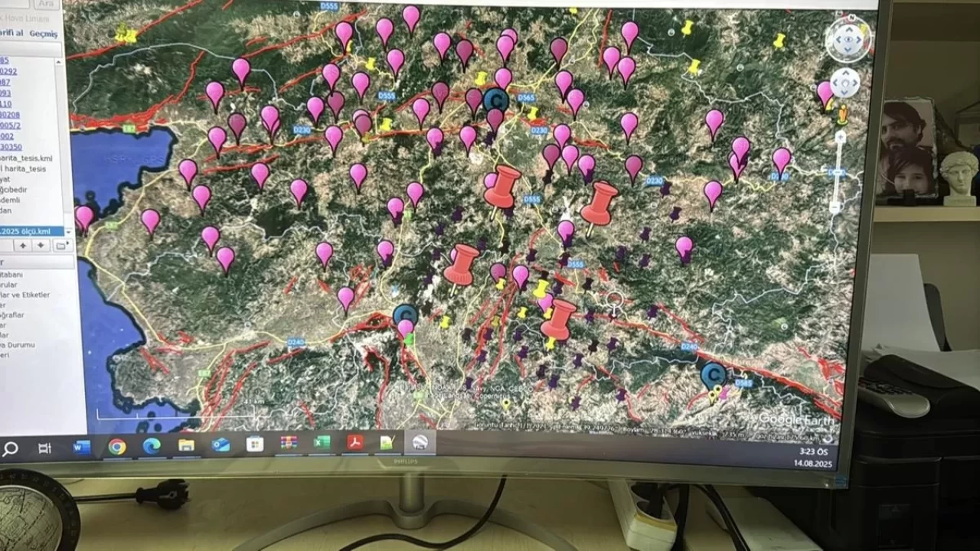The width and height of the screenshot is (980, 551).
Task: Click the blue C marker near D565
Action: tap(496, 99)
